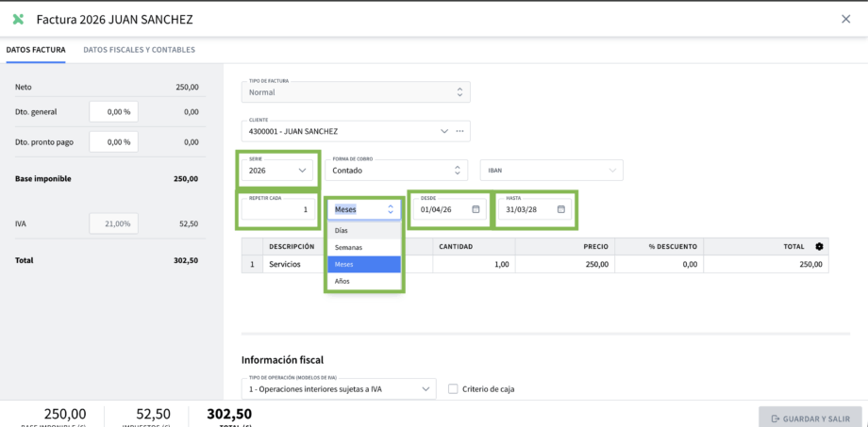
Task: Close the invoice window with X
Action: (845, 19)
